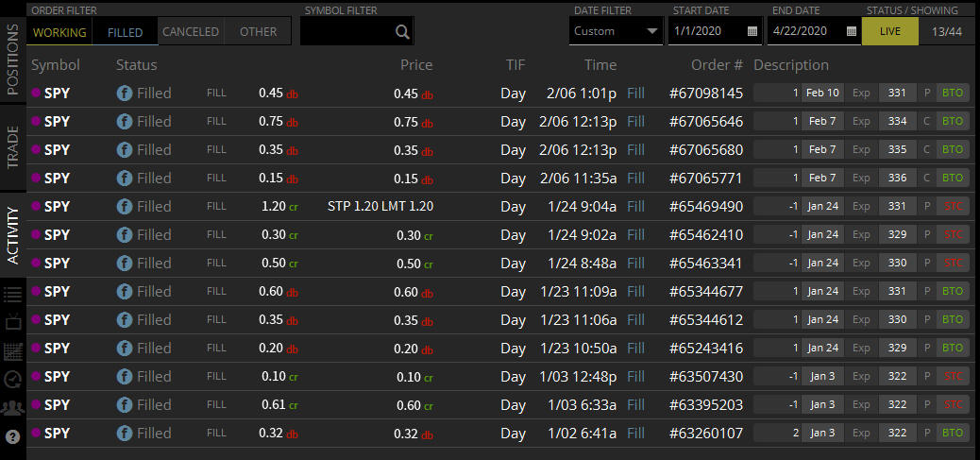Toggle the WORKING order filter
The height and width of the screenshot is (460, 980).
(x=59, y=32)
